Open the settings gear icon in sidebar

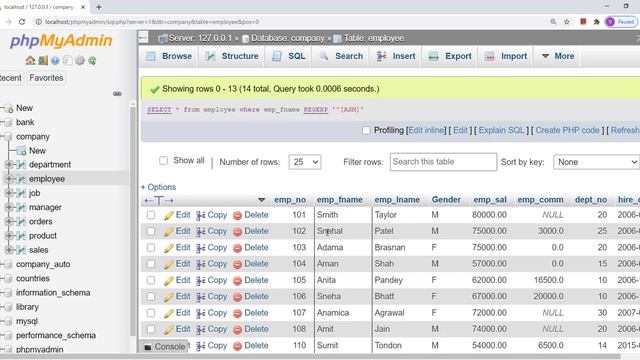pos(80,61)
